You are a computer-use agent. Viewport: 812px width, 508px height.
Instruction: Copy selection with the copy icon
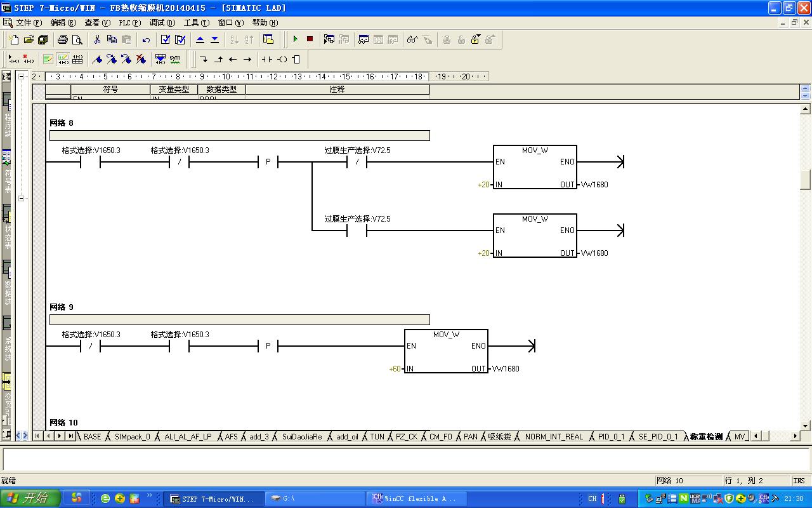click(x=112, y=39)
